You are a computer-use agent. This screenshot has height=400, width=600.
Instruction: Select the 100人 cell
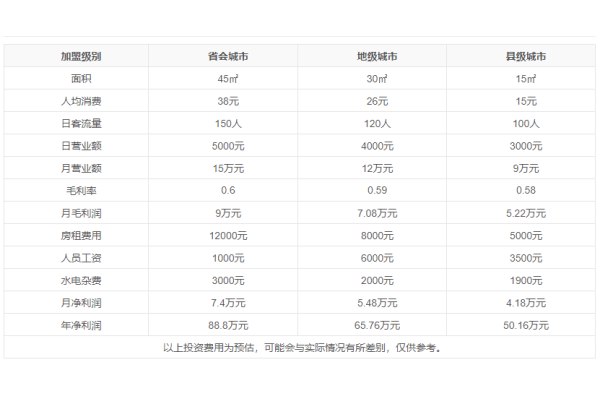click(x=521, y=123)
